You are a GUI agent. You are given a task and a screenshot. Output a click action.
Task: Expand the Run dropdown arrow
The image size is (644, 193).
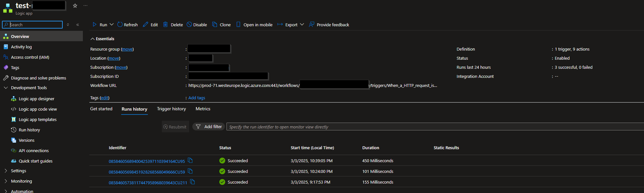111,24
